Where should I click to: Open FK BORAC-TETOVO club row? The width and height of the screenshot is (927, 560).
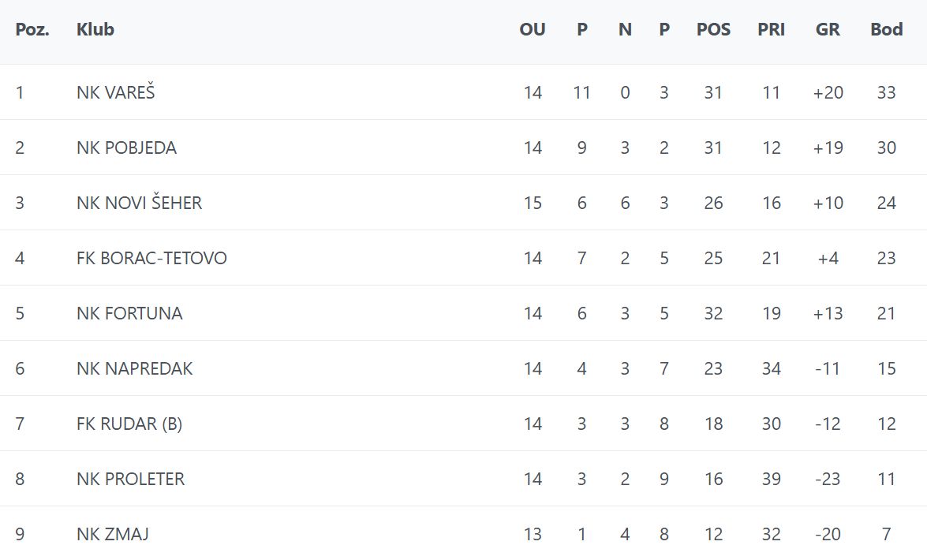151,258
